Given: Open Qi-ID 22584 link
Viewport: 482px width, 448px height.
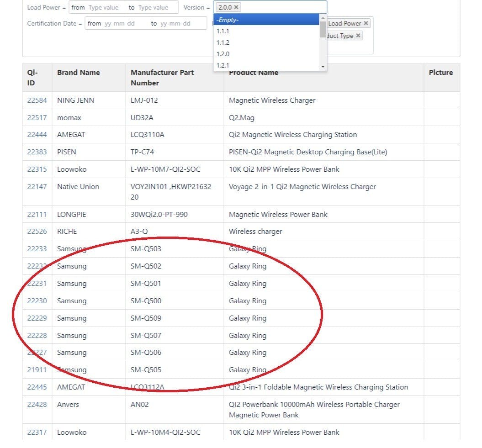Looking at the screenshot, I should tap(37, 100).
